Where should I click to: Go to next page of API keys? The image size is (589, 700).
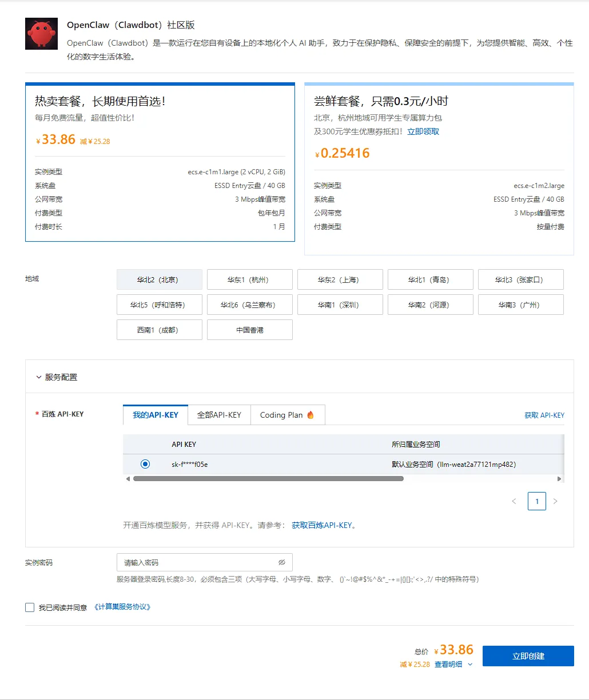pos(555,501)
